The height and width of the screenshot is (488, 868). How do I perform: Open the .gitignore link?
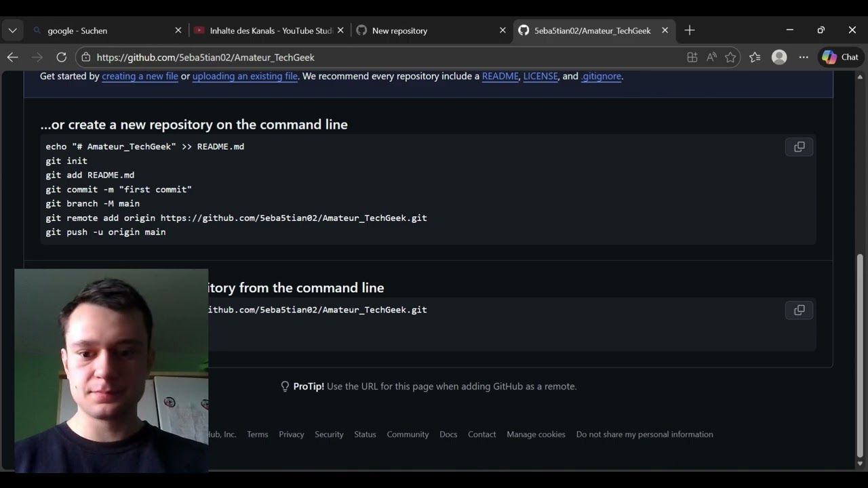pos(601,76)
